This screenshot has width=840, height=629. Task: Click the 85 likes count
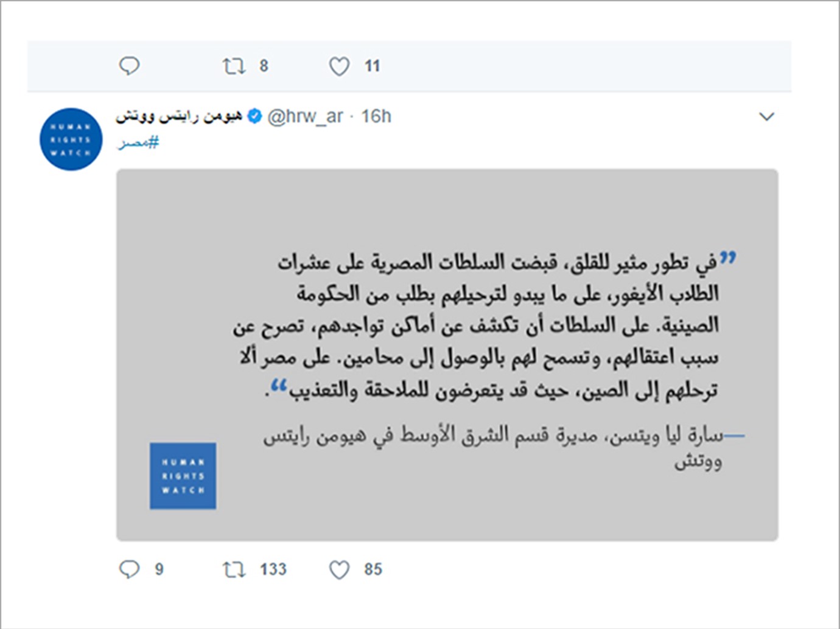[373, 569]
